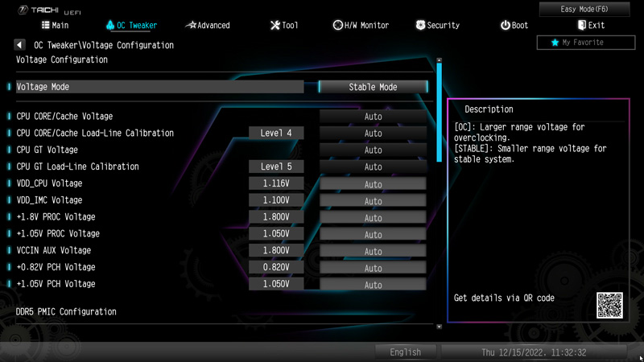Switch to Easy Mode (F6)
The width and height of the screenshot is (644, 362).
pos(584,9)
